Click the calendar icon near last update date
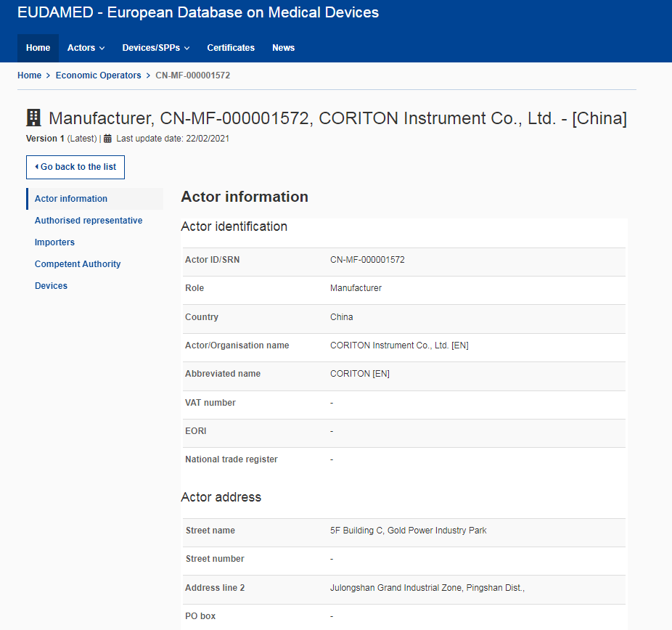This screenshot has height=630, width=672. click(107, 139)
